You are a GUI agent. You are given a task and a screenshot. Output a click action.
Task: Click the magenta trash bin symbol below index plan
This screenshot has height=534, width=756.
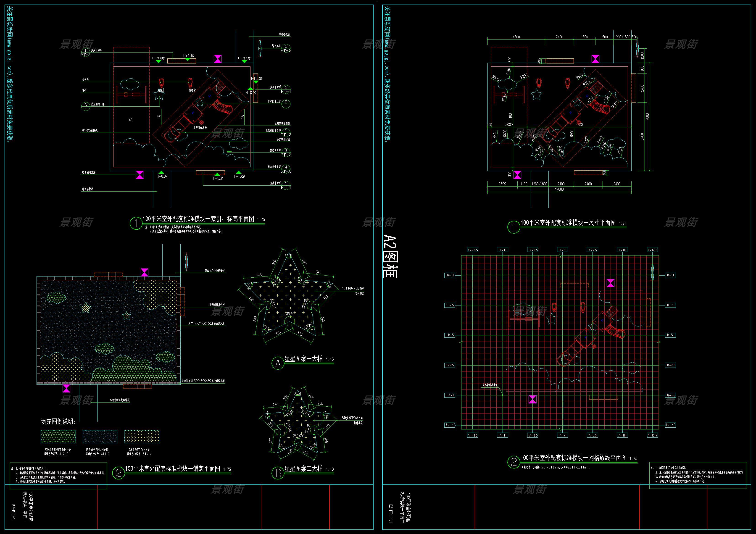point(140,175)
